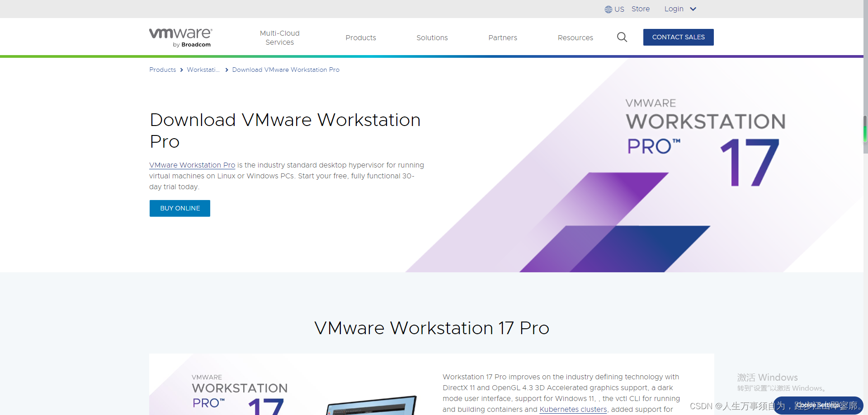Open Cookie Settings button
The image size is (868, 415).
818,406
